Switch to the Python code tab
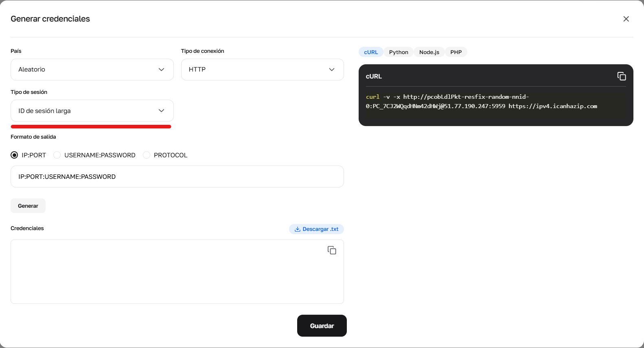The image size is (644, 348). tap(399, 52)
